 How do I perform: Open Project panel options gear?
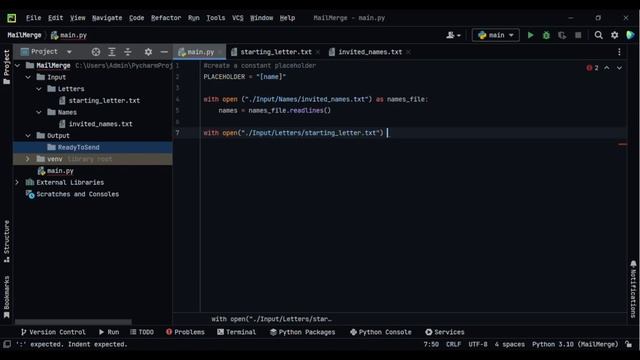point(148,52)
